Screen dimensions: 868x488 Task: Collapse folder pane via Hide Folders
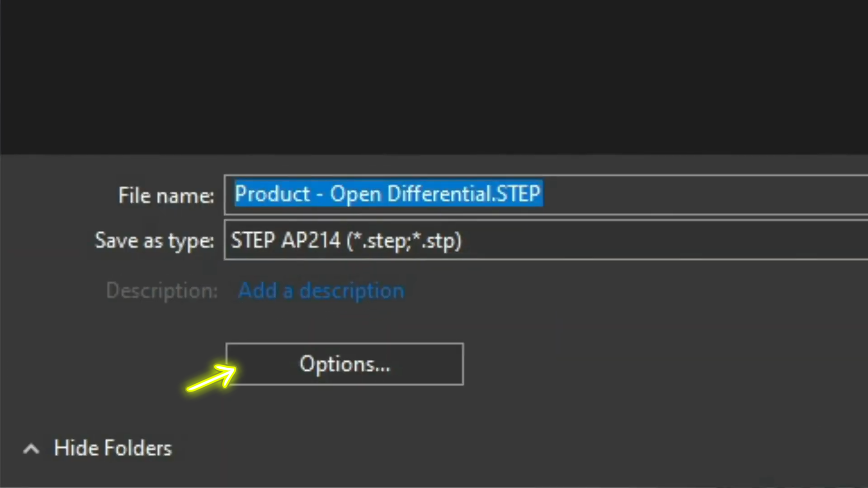tap(98, 448)
